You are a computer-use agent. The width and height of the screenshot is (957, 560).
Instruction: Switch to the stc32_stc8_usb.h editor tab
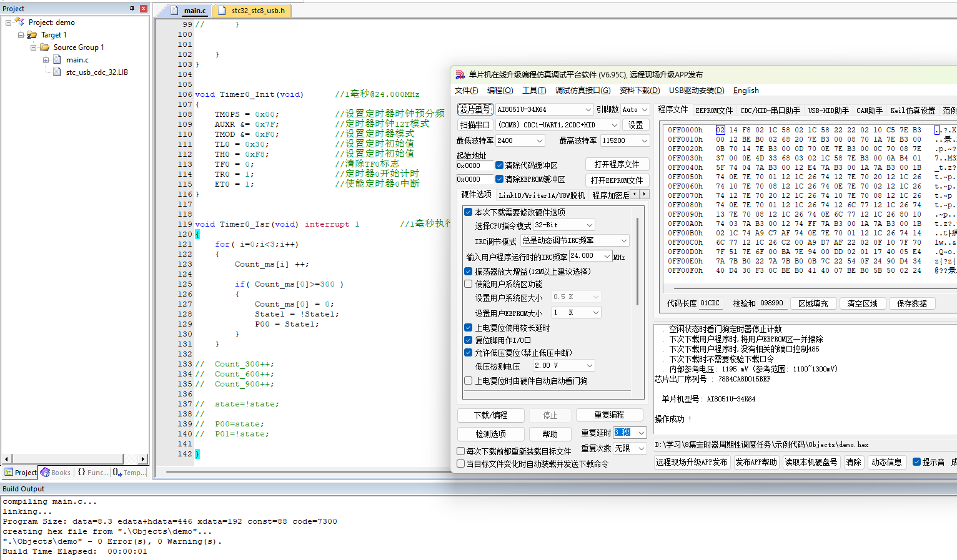[x=257, y=11]
